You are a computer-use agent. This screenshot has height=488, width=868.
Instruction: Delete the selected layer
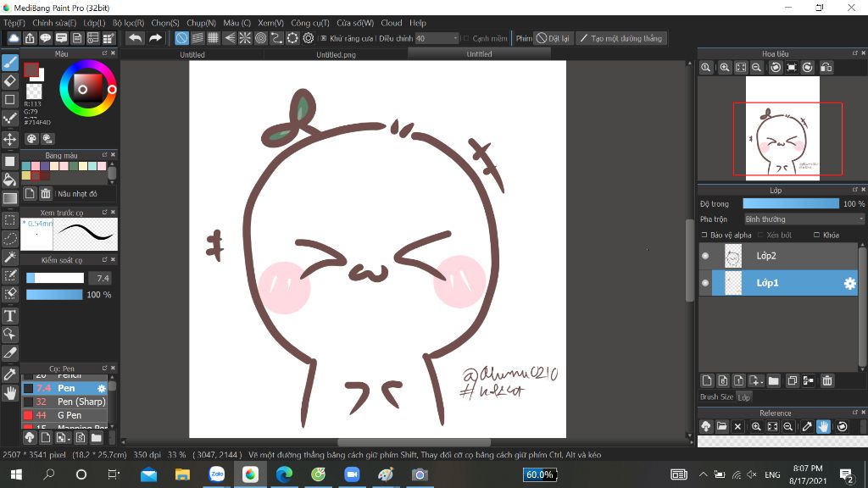[827, 380]
